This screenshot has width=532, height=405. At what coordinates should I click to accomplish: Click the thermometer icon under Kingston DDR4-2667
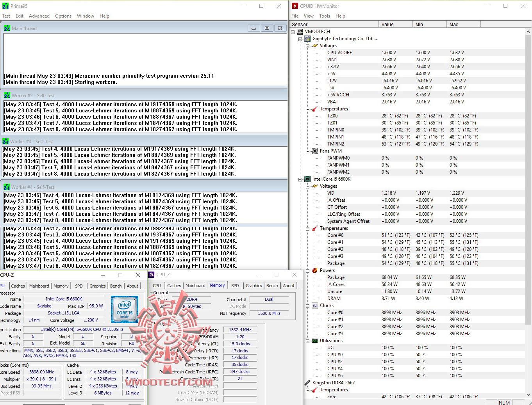(315, 390)
